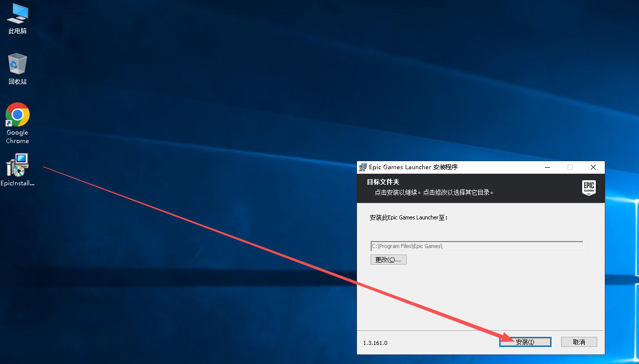This screenshot has width=639, height=364.
Task: Click the "Epic Games Launcher 安装程序" title text
Action: (x=413, y=167)
